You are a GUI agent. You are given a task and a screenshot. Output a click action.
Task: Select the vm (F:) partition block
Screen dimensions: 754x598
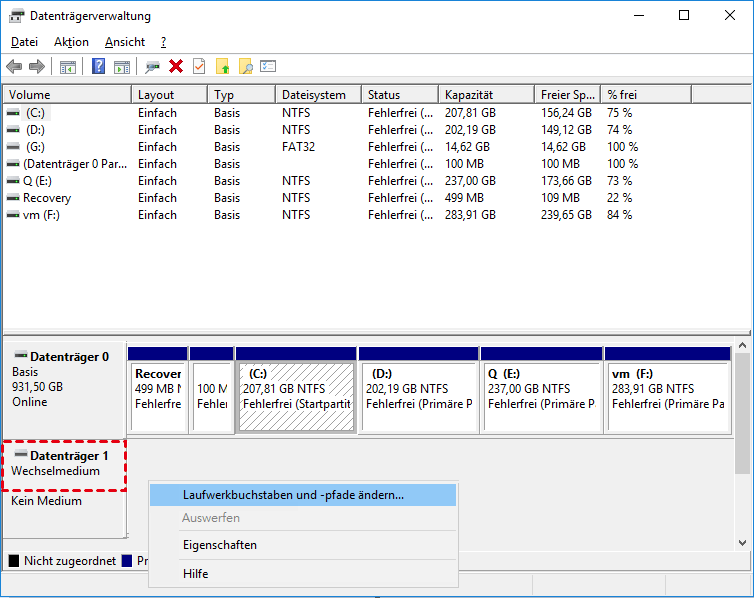pyautogui.click(x=667, y=395)
